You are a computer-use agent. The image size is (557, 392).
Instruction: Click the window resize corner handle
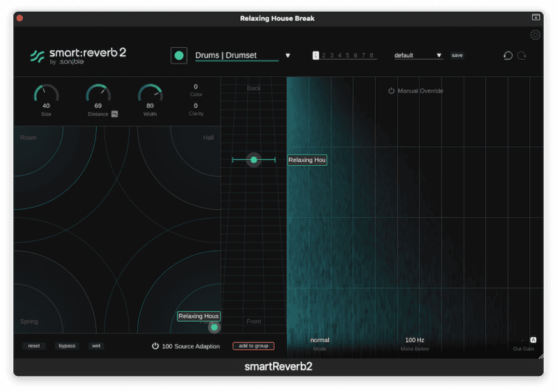[x=541, y=356]
